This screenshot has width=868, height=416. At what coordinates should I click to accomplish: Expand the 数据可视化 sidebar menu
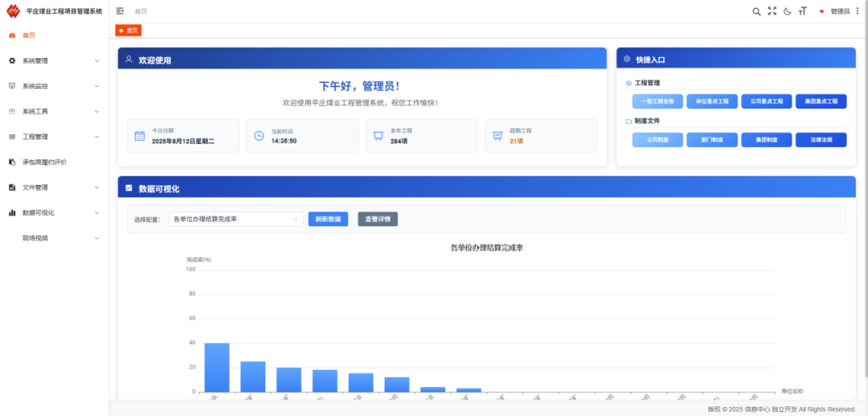point(53,212)
